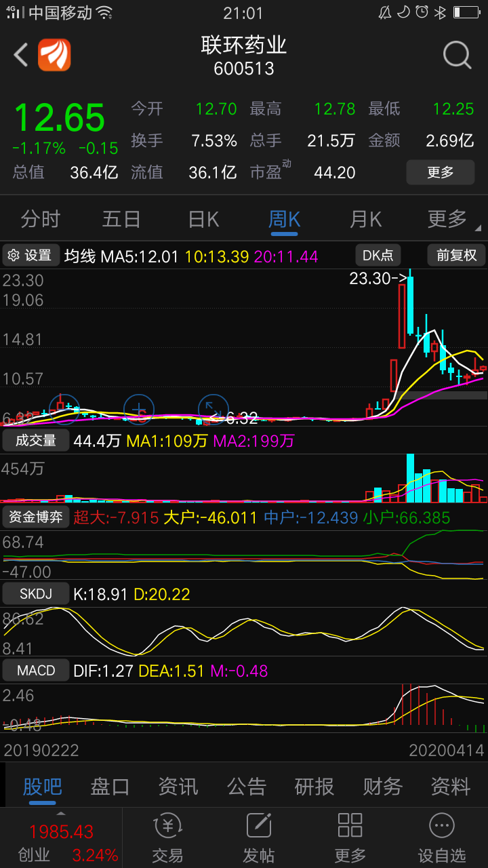Open stock search with magnifier icon
The height and width of the screenshot is (868, 488).
457,55
